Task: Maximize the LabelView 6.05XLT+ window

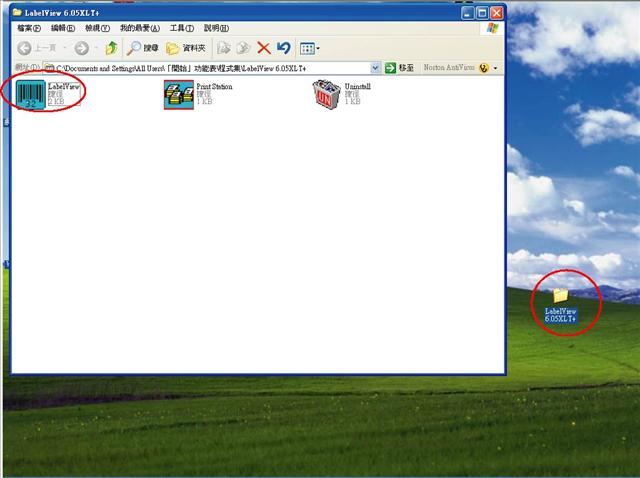Action: pyautogui.click(x=482, y=13)
